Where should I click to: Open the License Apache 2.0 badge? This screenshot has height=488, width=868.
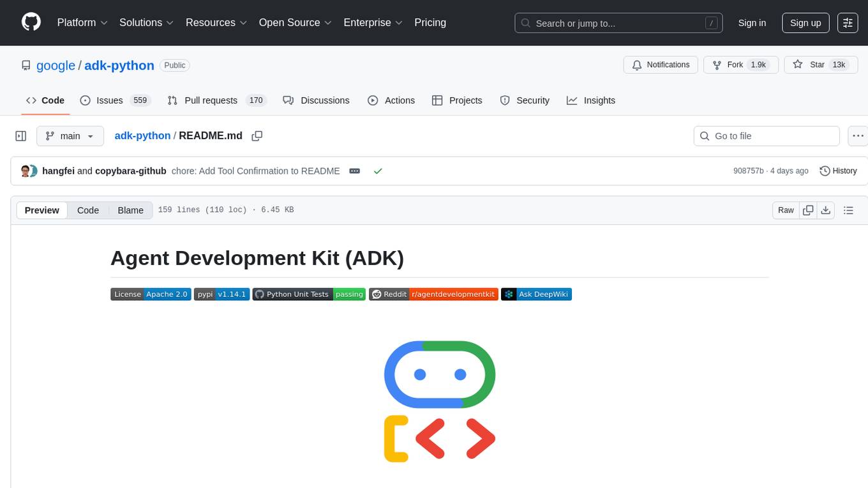pyautogui.click(x=151, y=294)
